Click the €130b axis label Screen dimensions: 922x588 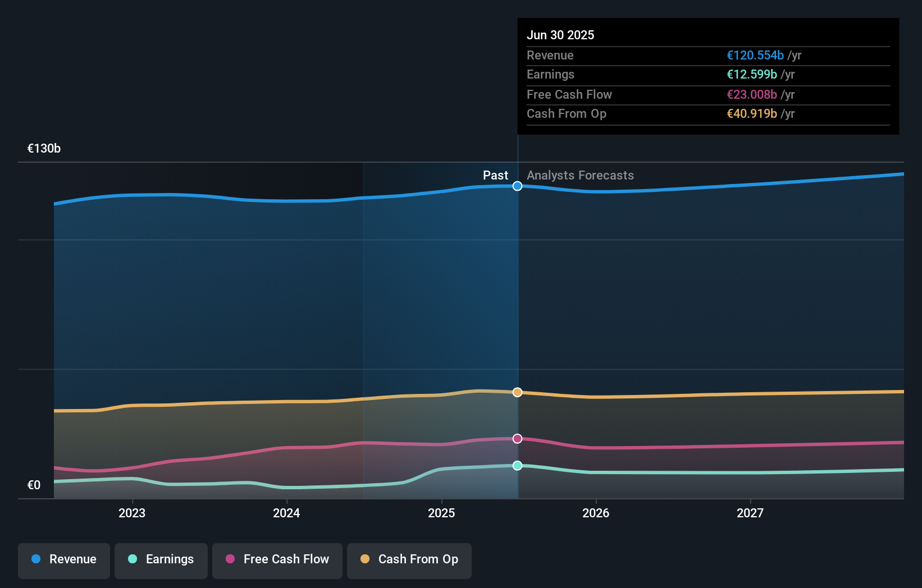pyautogui.click(x=43, y=148)
